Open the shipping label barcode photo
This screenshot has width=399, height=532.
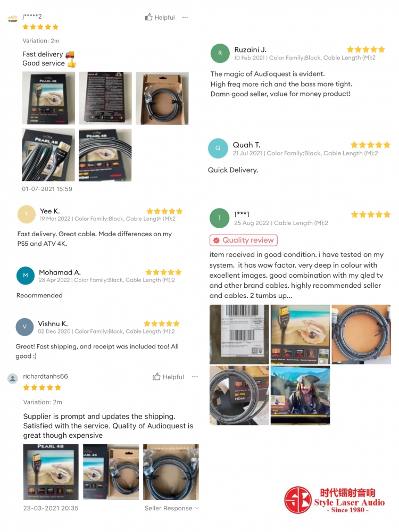239,334
